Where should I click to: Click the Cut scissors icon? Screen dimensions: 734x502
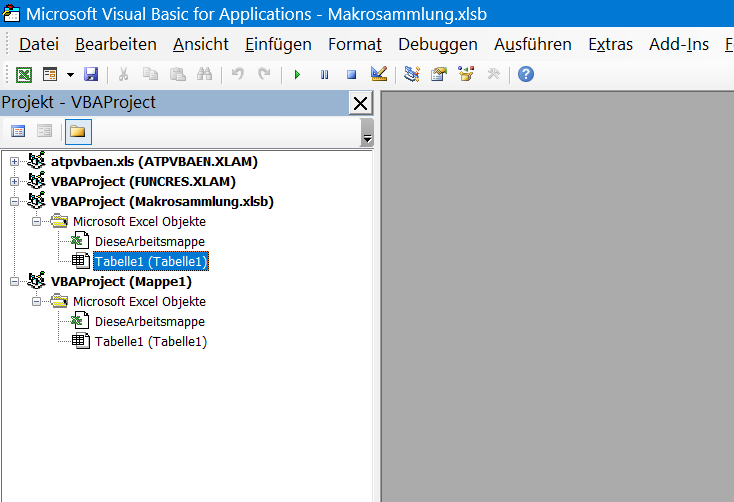point(124,74)
